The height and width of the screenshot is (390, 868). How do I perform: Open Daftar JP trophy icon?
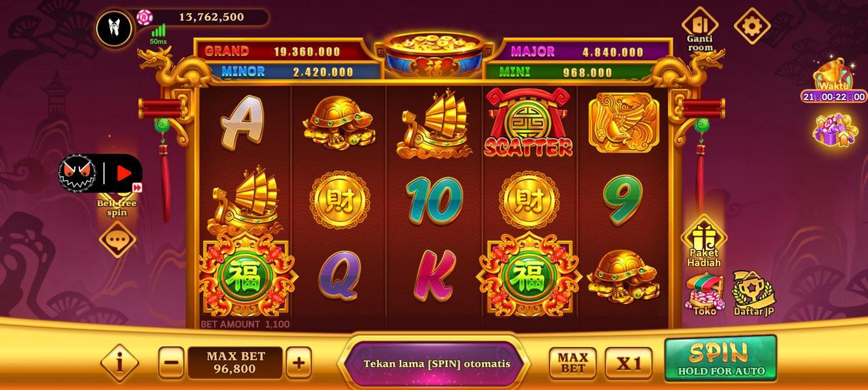click(x=753, y=294)
